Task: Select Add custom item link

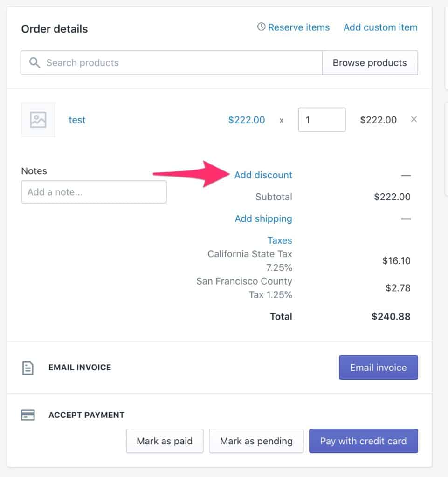Action: click(x=380, y=27)
